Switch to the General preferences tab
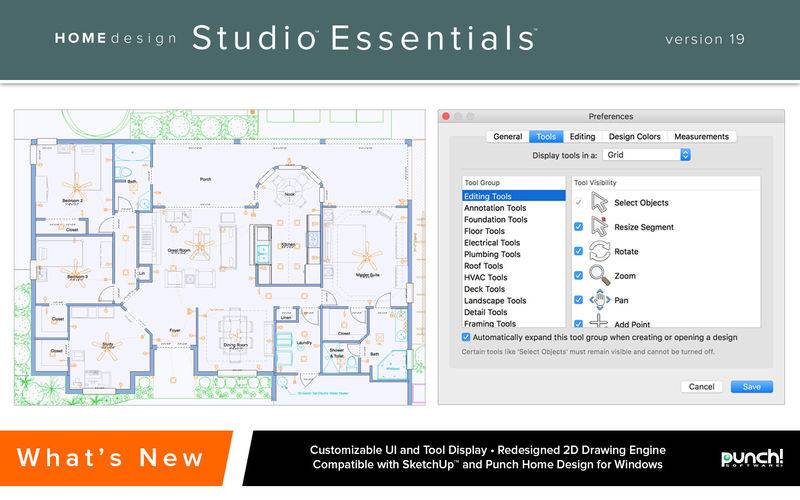This screenshot has height=500, width=800. (507, 136)
